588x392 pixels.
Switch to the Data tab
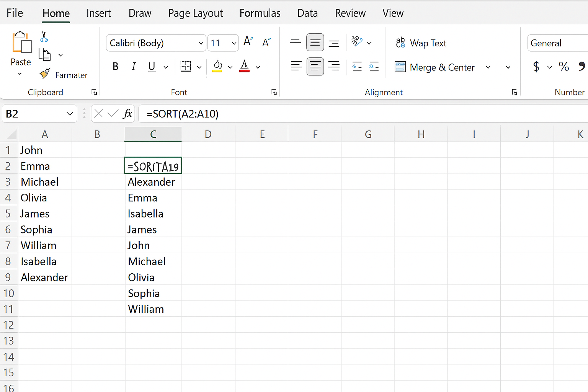click(x=307, y=13)
